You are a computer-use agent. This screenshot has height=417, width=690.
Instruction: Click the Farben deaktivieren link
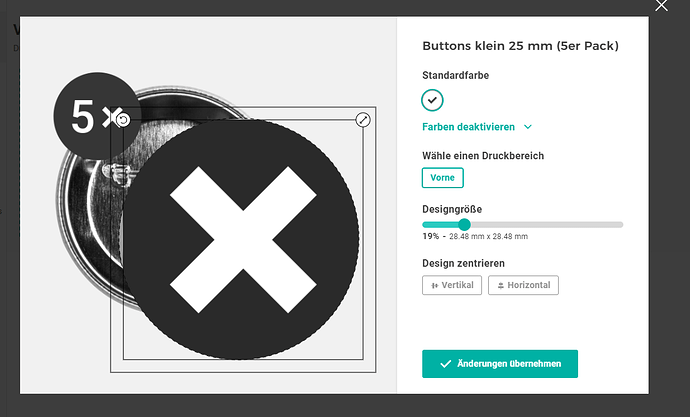click(468, 127)
